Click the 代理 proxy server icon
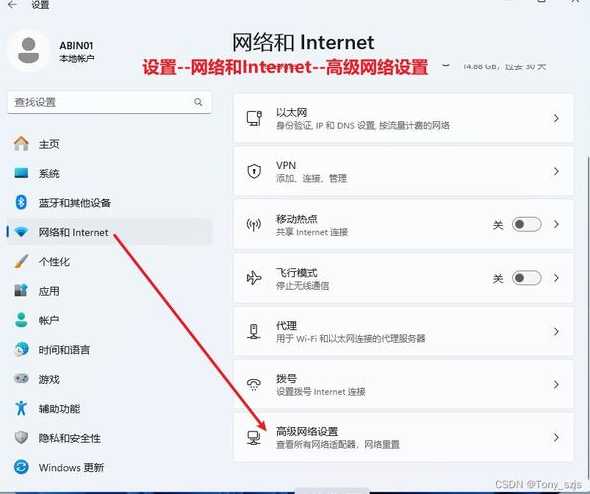 point(254,331)
